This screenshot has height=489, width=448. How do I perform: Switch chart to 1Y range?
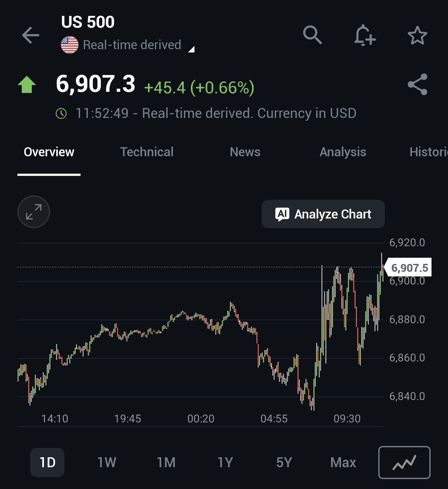(225, 463)
